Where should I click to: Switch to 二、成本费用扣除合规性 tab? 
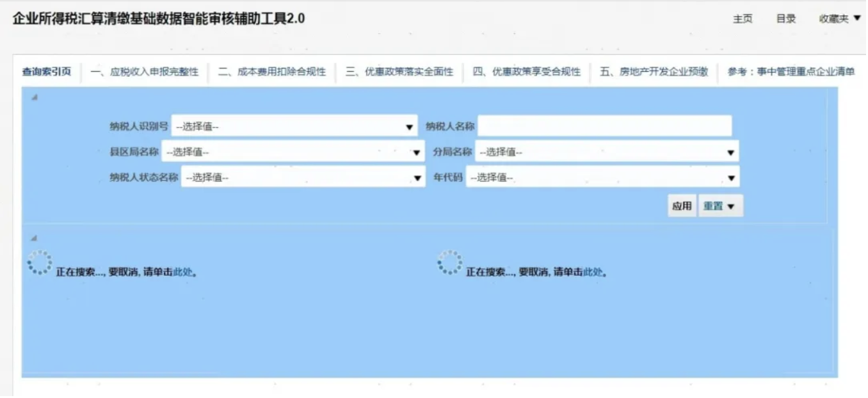click(x=272, y=72)
